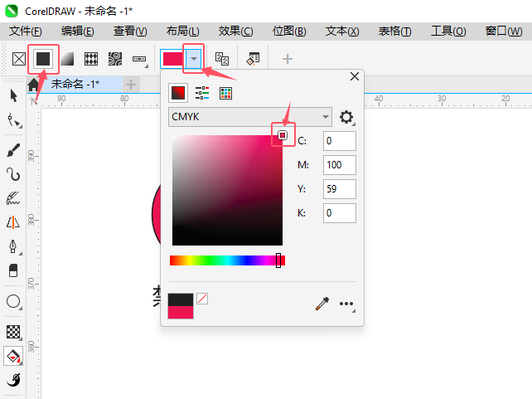
Task: Click inside the color gradient square
Action: point(227,190)
